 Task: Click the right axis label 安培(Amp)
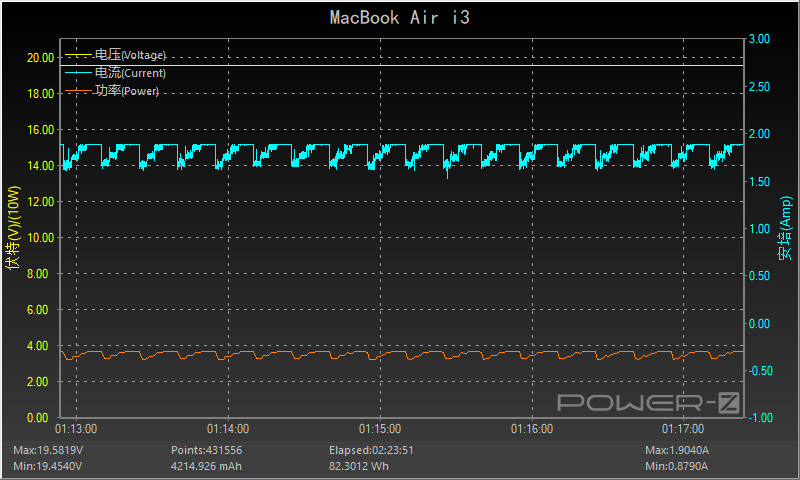(786, 228)
